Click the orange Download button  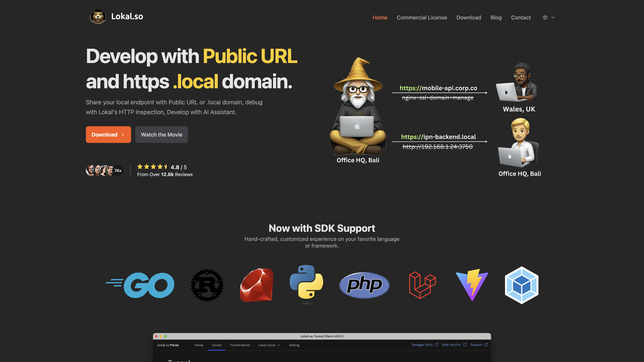[x=108, y=135]
